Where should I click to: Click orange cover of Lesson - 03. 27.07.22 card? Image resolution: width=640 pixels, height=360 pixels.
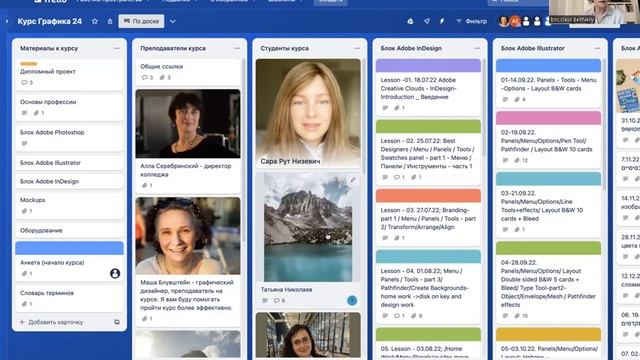[x=428, y=196]
